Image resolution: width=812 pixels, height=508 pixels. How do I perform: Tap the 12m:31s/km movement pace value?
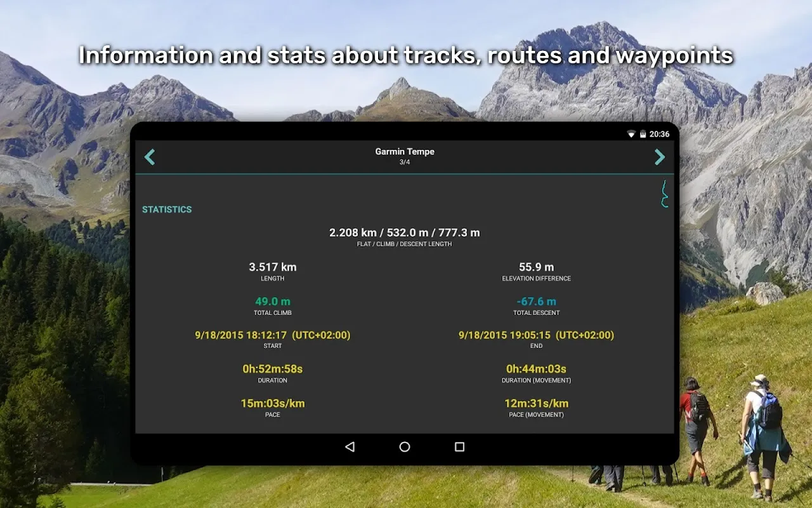tap(536, 403)
